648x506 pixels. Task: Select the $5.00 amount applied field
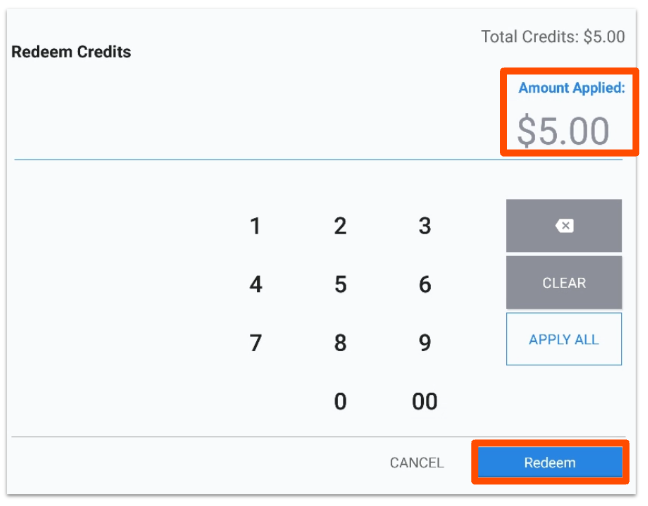tap(563, 131)
